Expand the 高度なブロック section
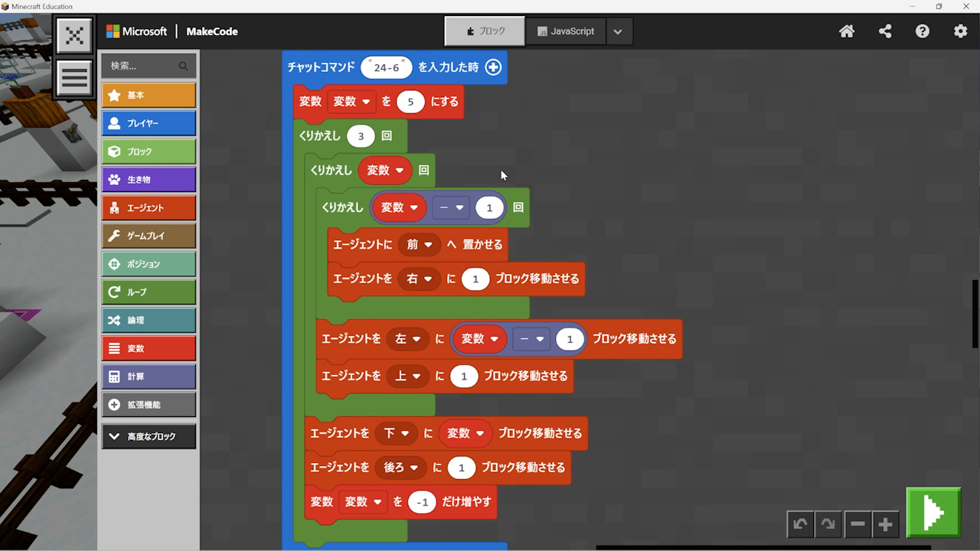 click(149, 436)
